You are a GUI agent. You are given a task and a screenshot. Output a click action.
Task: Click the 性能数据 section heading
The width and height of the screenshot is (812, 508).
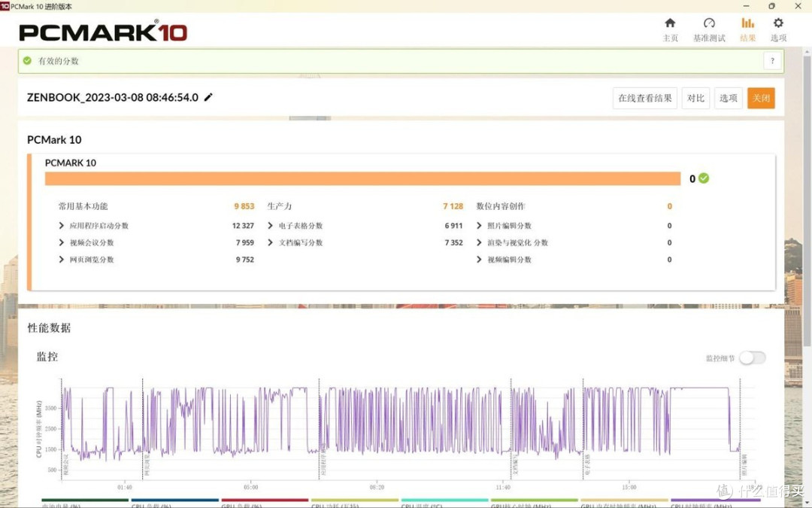point(49,327)
